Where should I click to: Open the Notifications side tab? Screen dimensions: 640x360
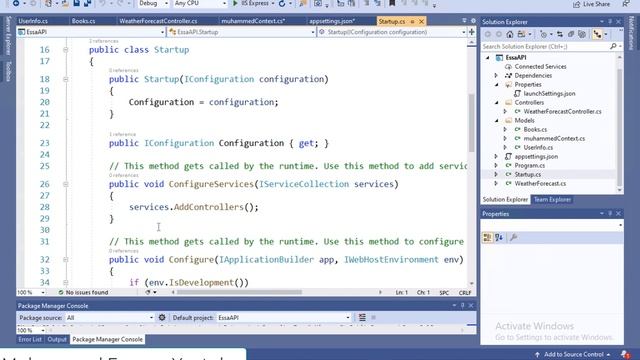point(632,33)
